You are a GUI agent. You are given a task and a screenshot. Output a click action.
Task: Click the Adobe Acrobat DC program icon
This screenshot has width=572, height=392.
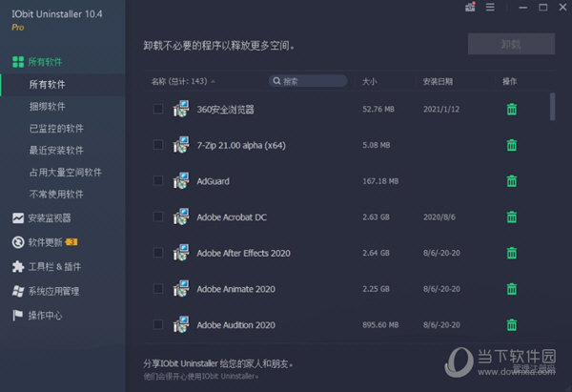click(181, 217)
